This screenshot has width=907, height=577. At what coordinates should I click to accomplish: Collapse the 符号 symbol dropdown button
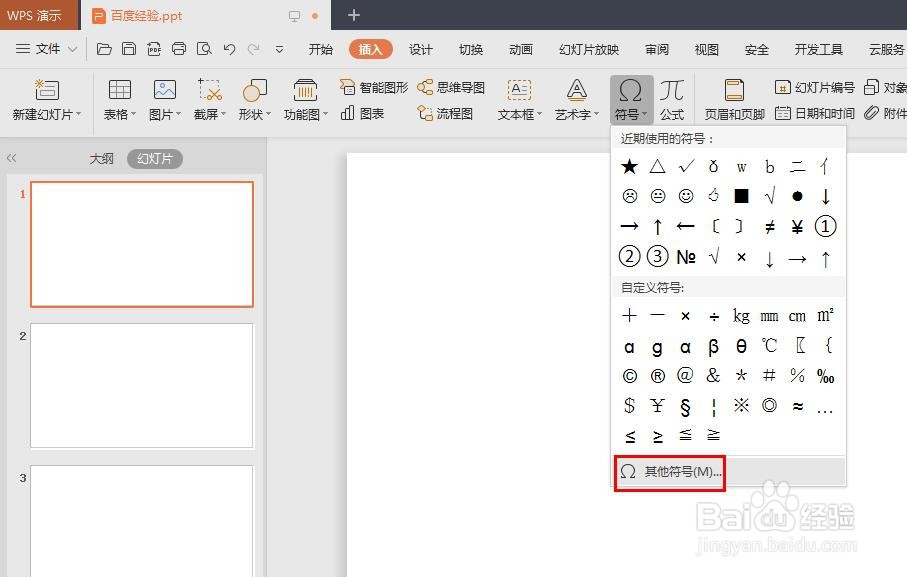631,99
